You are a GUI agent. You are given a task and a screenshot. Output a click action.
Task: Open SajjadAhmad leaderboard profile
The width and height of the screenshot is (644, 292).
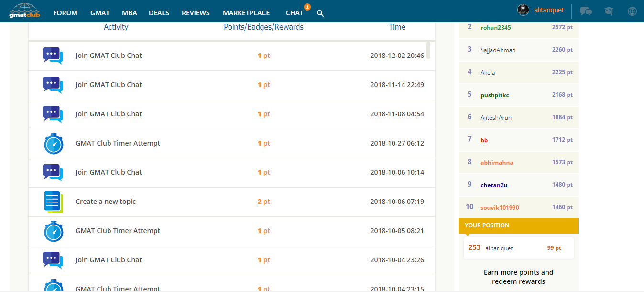[x=498, y=50]
